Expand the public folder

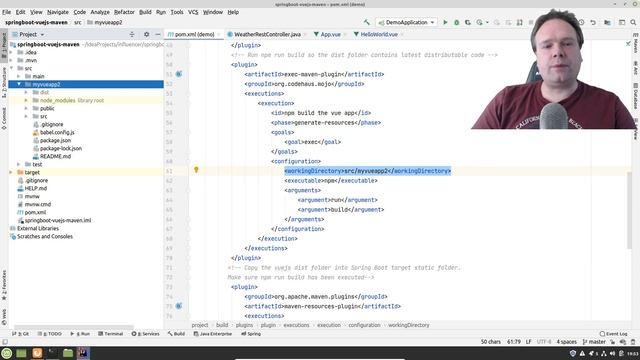pos(26,108)
